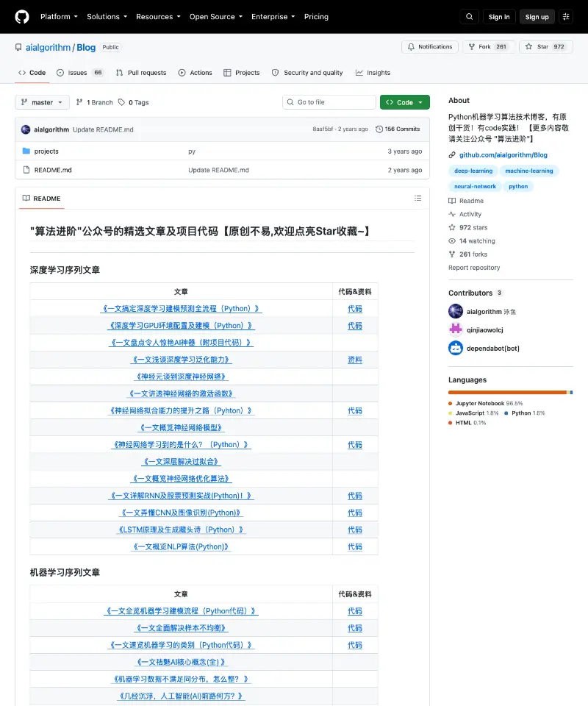Click the Python language entry
Viewport: 588px width, 706px height.
click(525, 413)
